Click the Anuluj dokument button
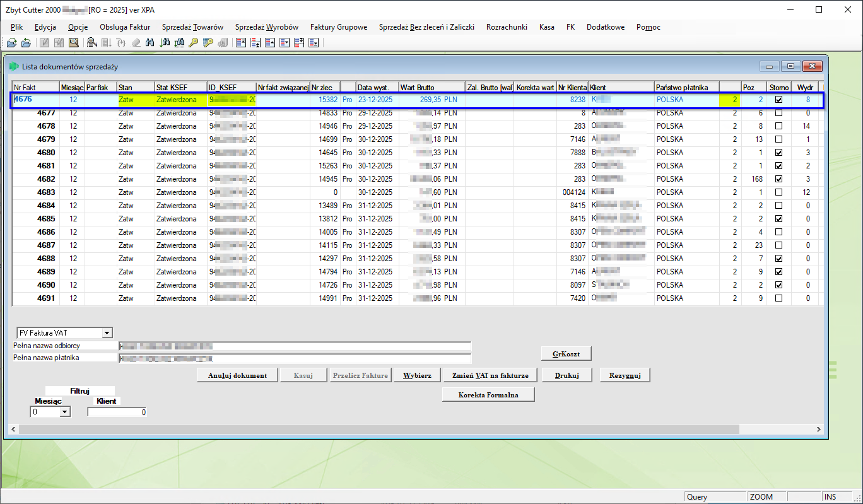 (237, 375)
